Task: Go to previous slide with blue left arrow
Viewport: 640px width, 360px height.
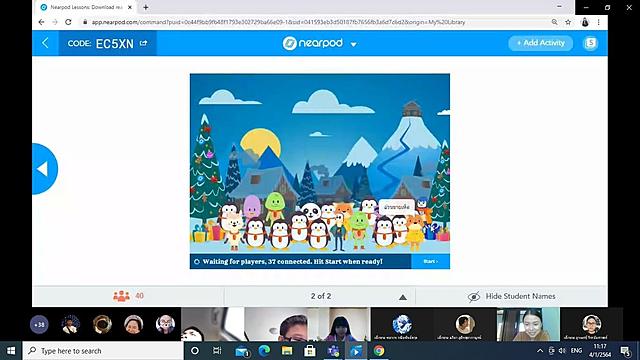Action: coord(44,169)
